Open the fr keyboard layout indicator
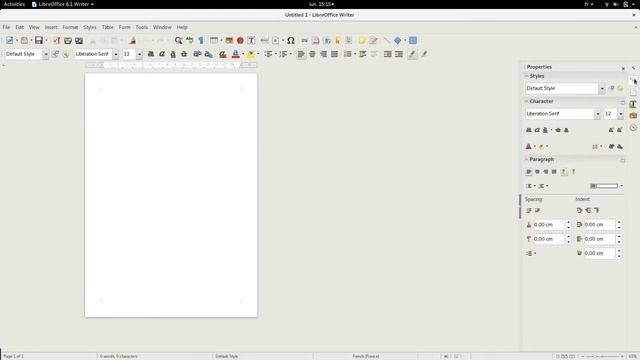Screen dimensions: 640x360 (x=589, y=4)
